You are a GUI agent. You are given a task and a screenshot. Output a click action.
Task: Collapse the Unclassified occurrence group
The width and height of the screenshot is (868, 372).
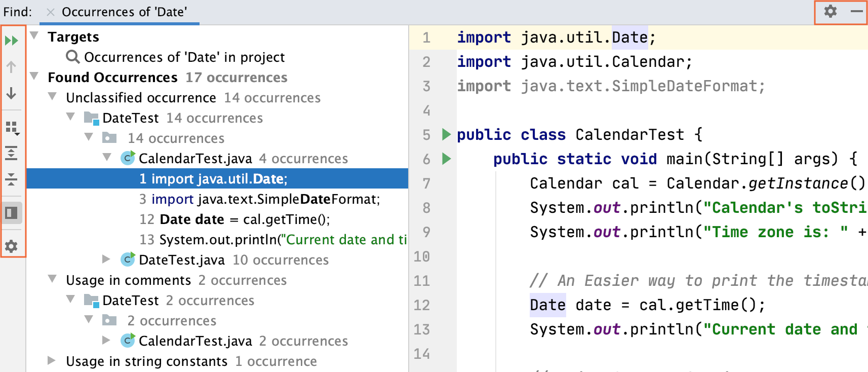(53, 97)
